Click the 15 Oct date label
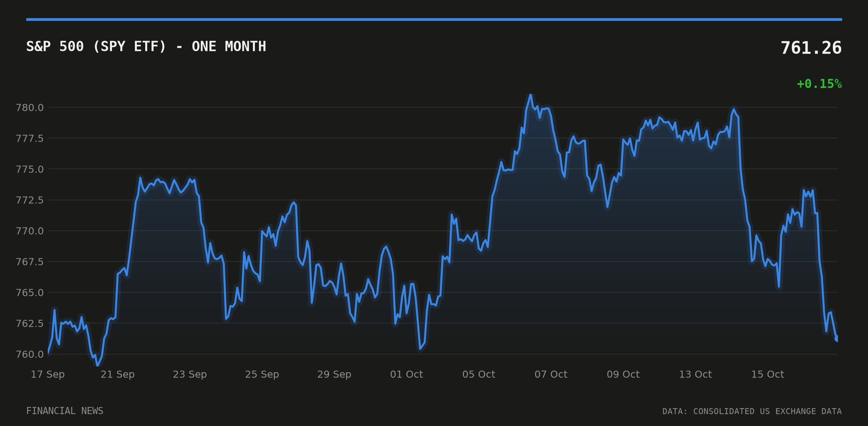Viewport: 868px width, 426px height. (767, 374)
